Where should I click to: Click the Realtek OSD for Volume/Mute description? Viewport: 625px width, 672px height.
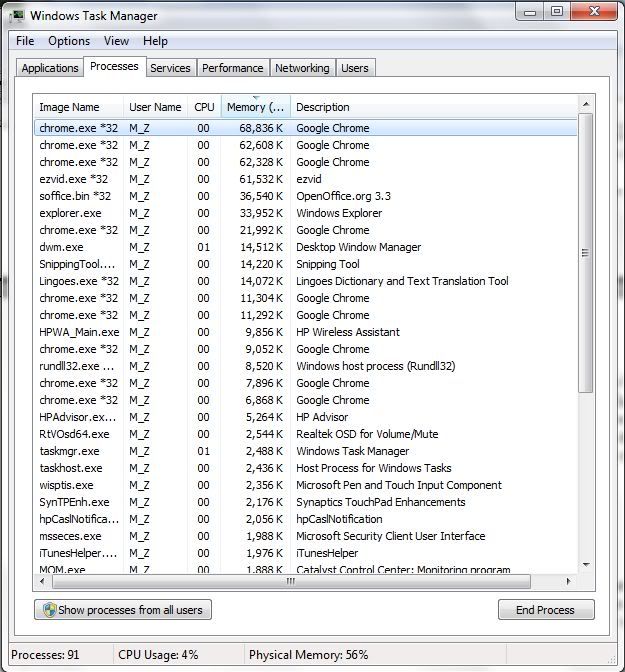(367, 434)
